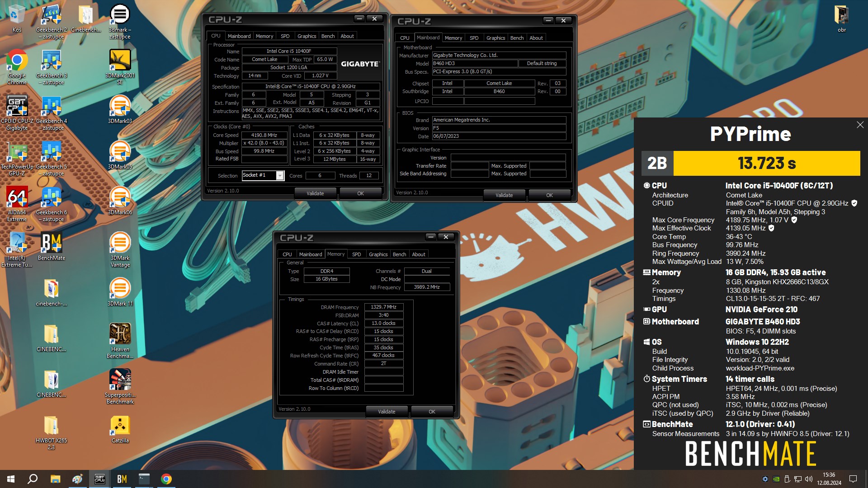Open File Explorer from taskbar
This screenshot has width=868, height=488.
point(55,479)
